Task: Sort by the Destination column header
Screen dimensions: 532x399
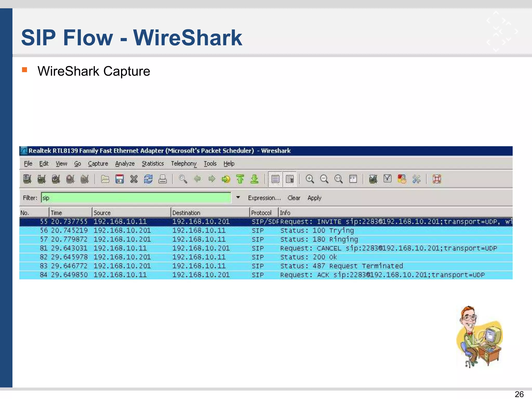Action: tap(210, 213)
